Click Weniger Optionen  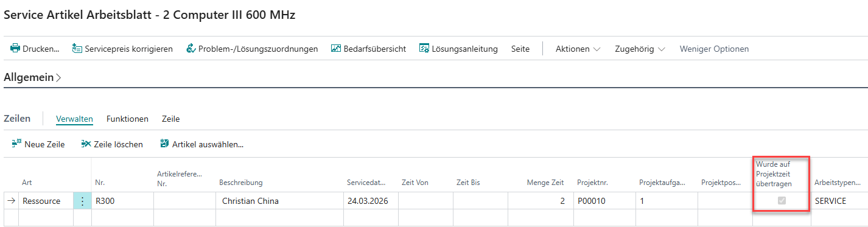[714, 49]
